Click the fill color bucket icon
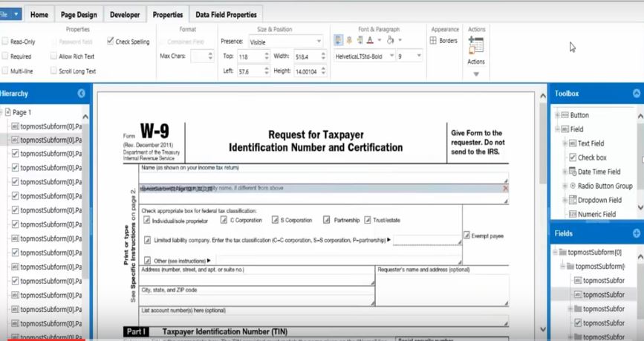Screen dimensions: 644x341 coord(390,40)
